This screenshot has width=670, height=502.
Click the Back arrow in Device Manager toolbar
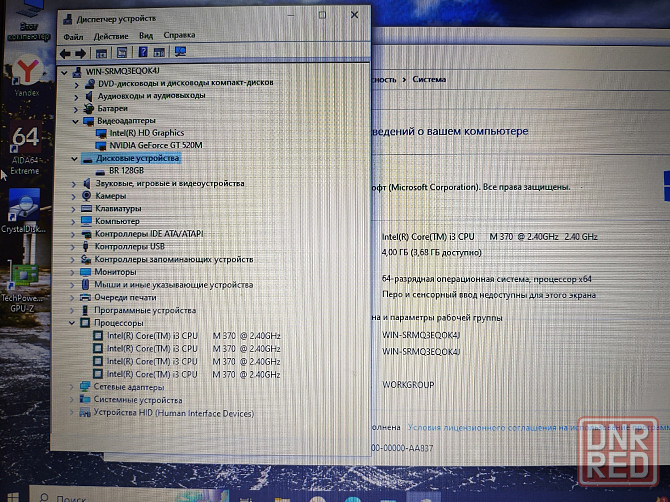(x=66, y=53)
